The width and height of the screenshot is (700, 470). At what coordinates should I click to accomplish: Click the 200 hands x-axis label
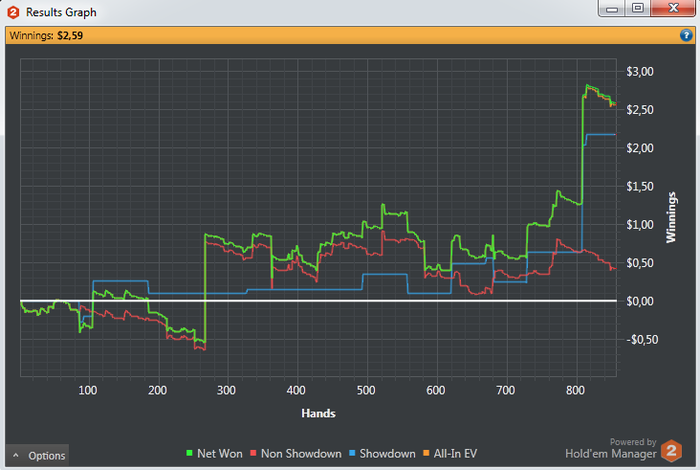[157, 391]
